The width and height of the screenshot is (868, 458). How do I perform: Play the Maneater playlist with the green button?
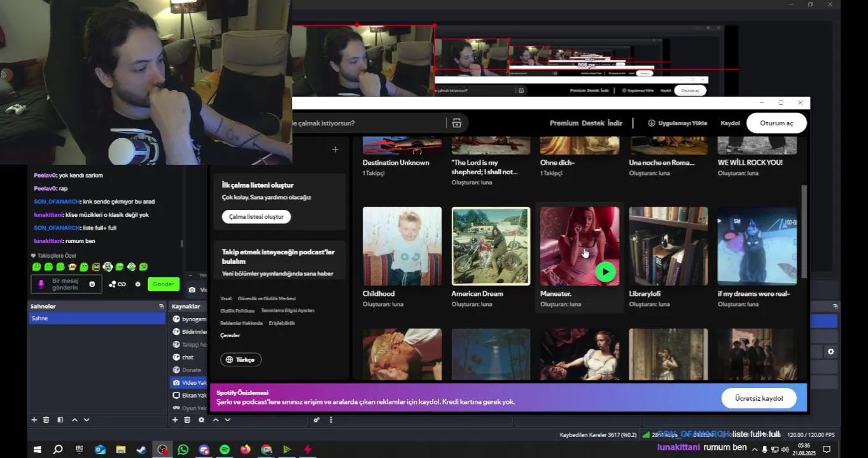pos(605,272)
